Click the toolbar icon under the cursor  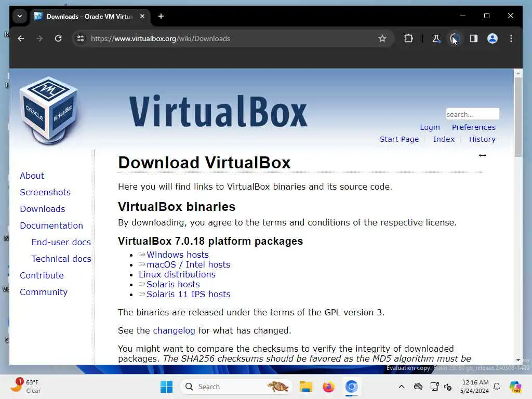click(x=455, y=38)
